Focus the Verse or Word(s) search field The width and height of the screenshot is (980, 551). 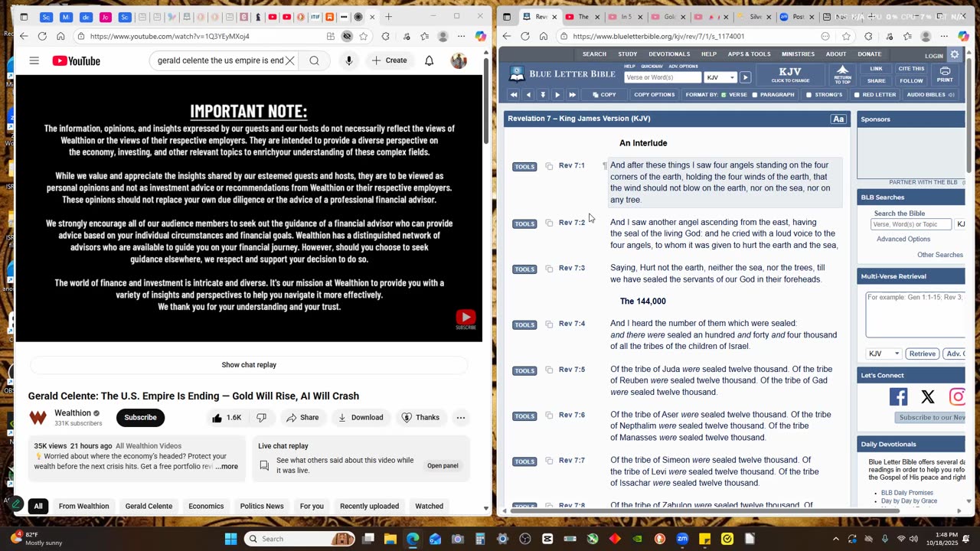click(x=662, y=77)
